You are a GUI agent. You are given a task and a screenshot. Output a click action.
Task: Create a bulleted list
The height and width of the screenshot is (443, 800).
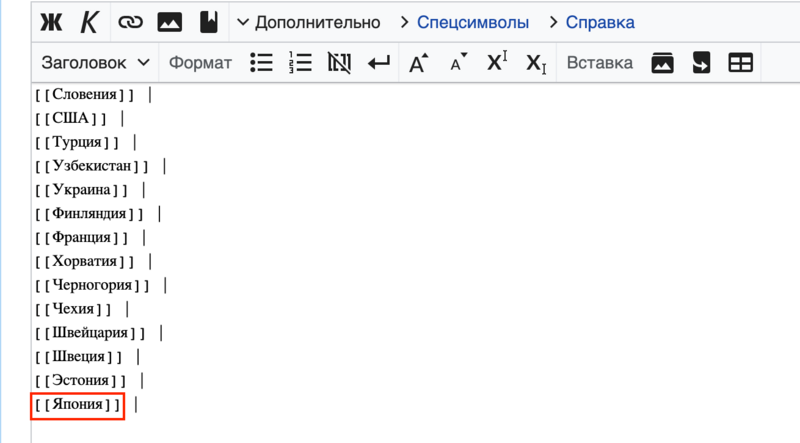point(261,63)
